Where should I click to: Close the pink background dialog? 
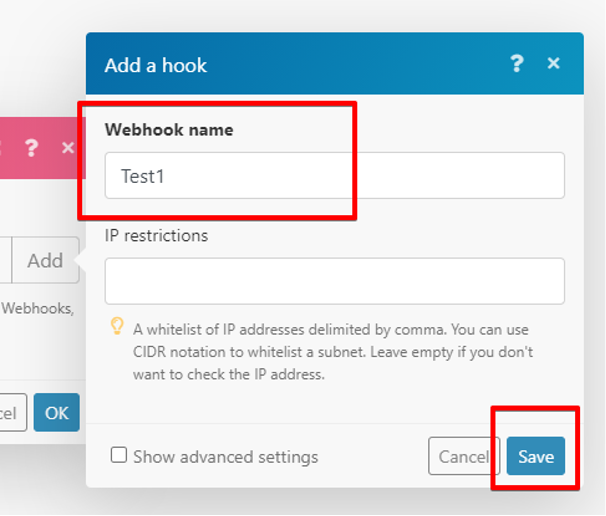point(68,148)
